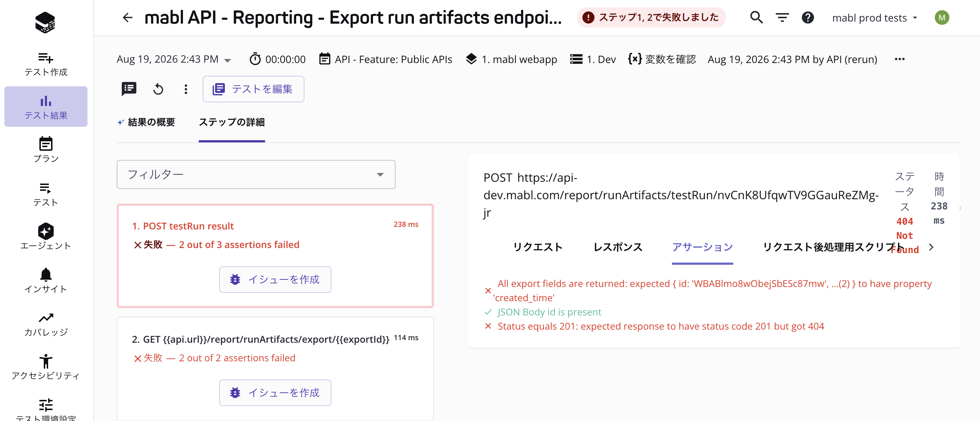Screen dimensions: 980x421
Task: Click the 238 ms time value in detail panel
Action: pos(939,213)
